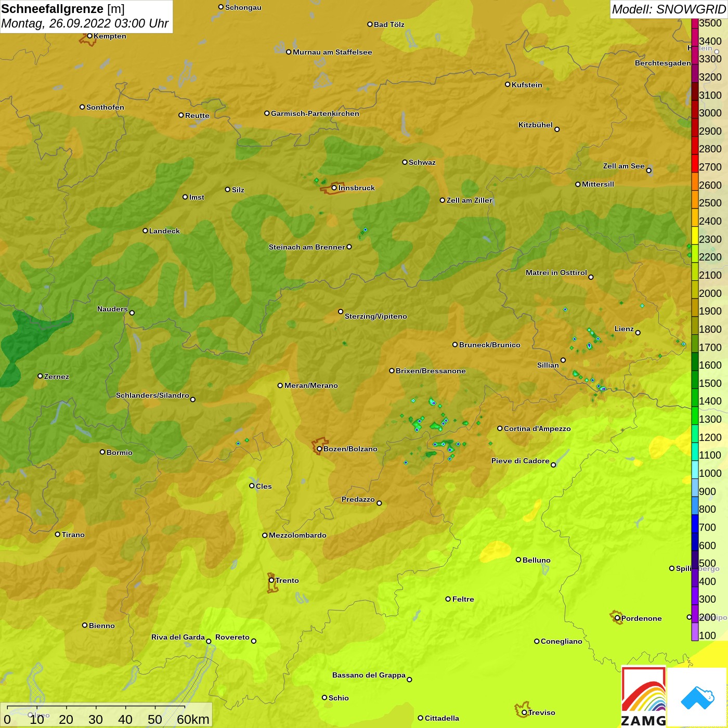This screenshot has height=728, width=728.
Task: Click the 700 blue legend swatch
Action: [695, 523]
